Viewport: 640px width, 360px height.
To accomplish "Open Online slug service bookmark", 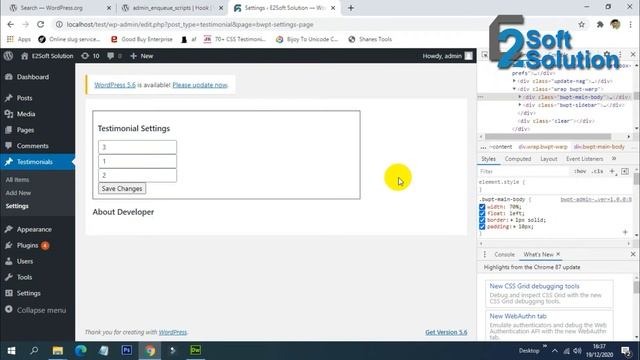I will pyautogui.click(x=69, y=39).
